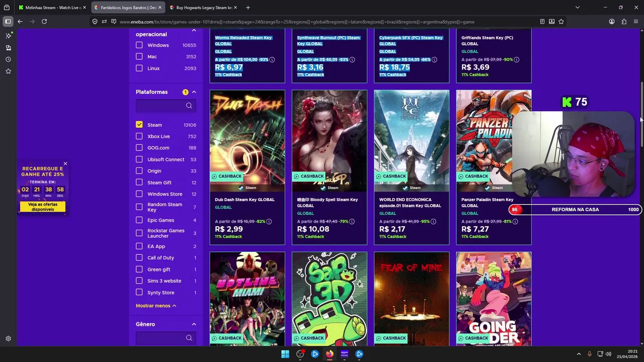This screenshot has width=644, height=362.
Task: Close the Melinhaa Stream tab
Action: click(85, 8)
